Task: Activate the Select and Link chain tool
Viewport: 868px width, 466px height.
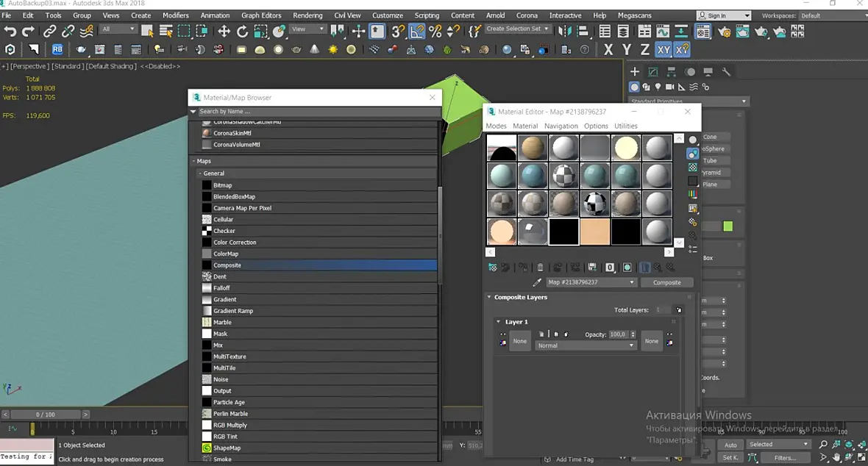Action: (x=50, y=32)
